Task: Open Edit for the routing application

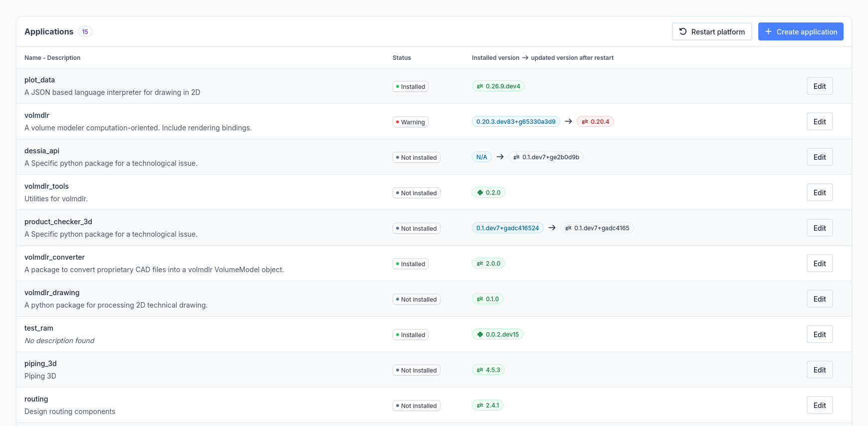Action: pos(819,406)
